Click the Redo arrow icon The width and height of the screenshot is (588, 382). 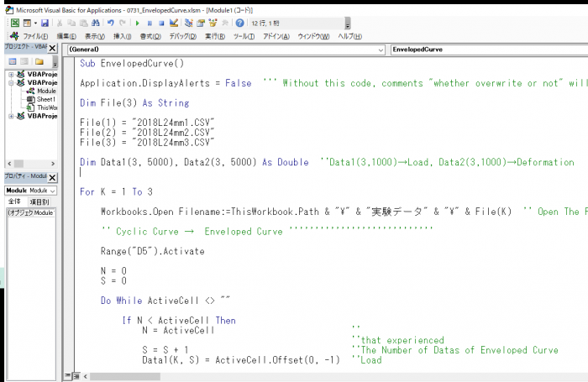click(123, 24)
